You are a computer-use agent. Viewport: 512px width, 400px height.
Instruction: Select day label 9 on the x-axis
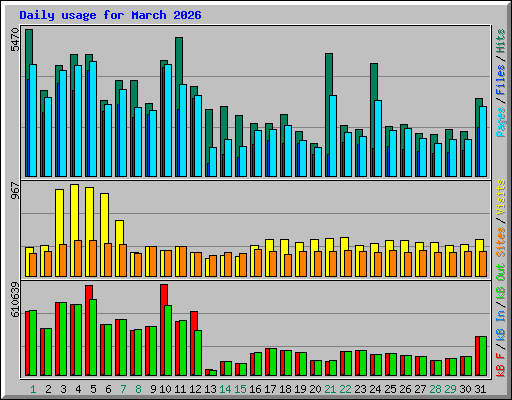click(153, 389)
